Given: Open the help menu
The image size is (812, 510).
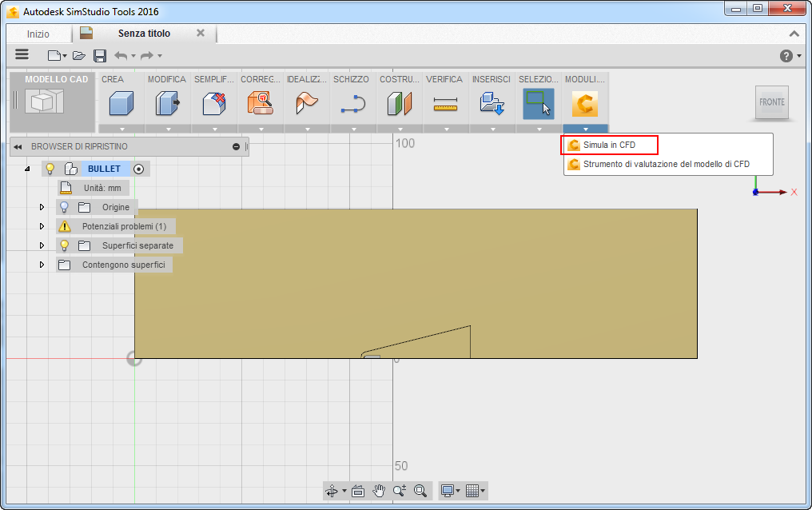Looking at the screenshot, I should [x=786, y=56].
